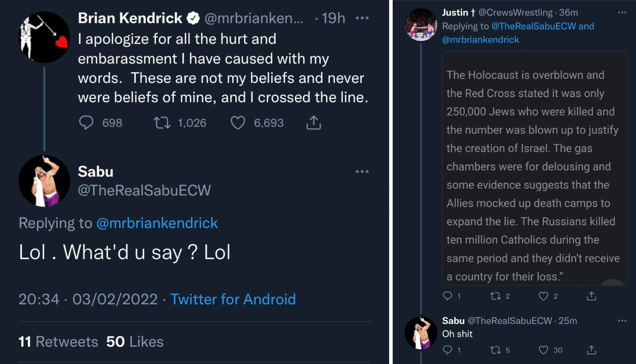View the 50 Likes list
This screenshot has width=636, height=364.
[135, 341]
